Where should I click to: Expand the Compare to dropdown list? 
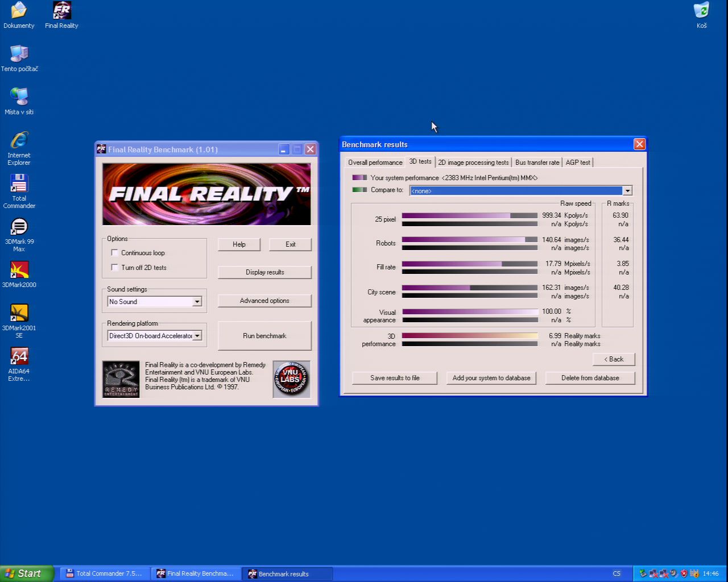[627, 191]
